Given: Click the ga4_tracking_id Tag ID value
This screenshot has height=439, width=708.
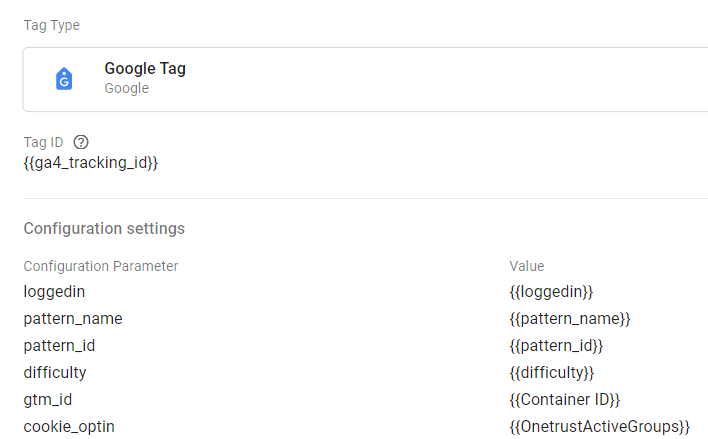Looking at the screenshot, I should (x=91, y=162).
